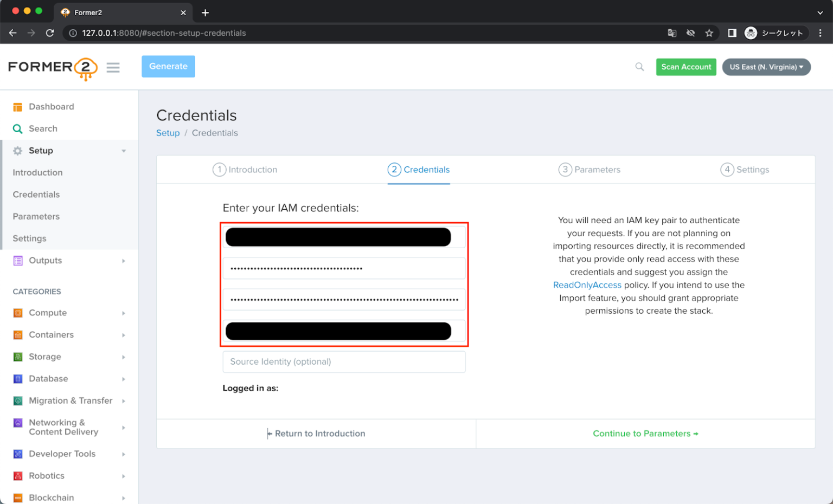Screen dimensions: 833x504
Task: Switch to the Parameters wizard step
Action: tap(589, 169)
